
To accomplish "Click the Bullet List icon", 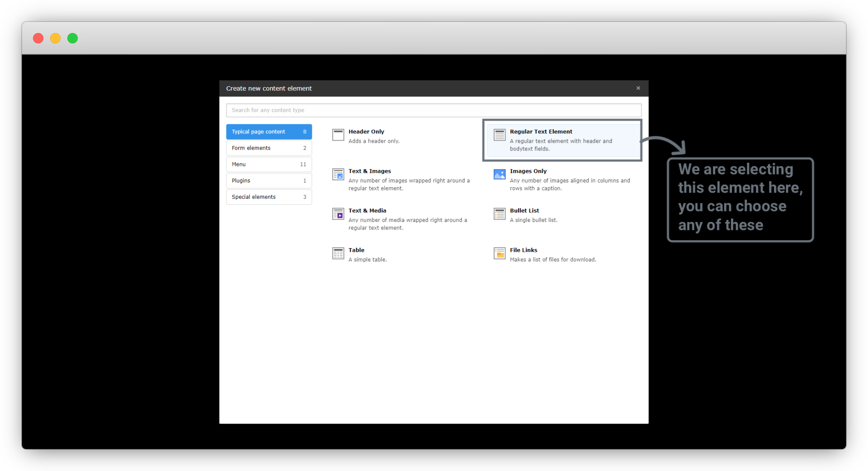I will coord(500,214).
